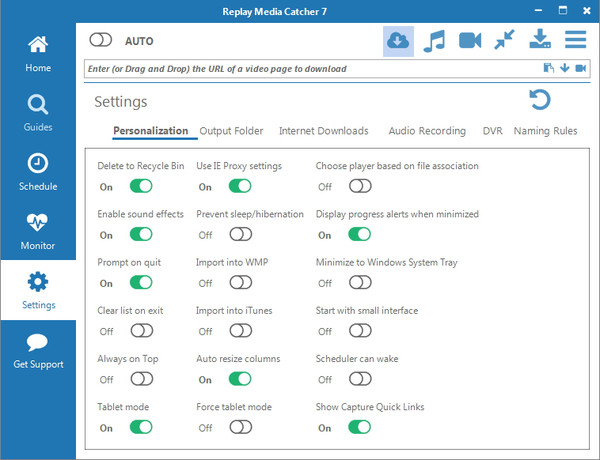
Task: Open audio recording via music note icon
Action: 434,41
